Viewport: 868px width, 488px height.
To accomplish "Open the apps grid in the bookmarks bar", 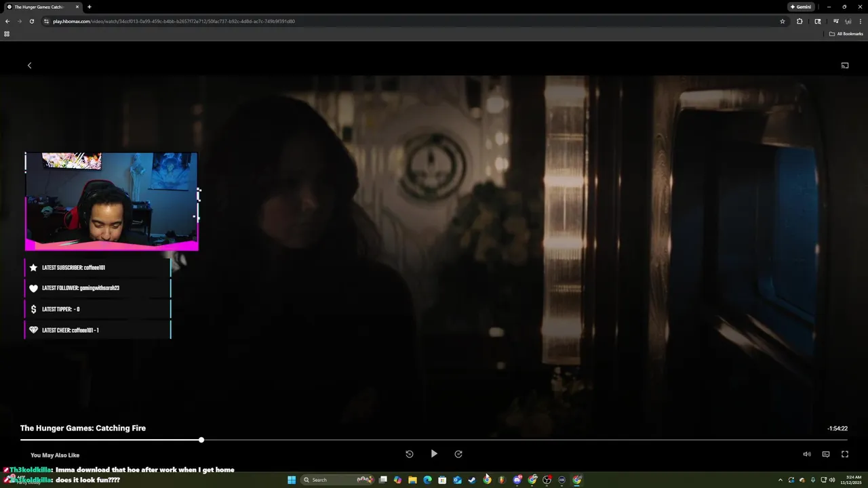I will tap(7, 34).
